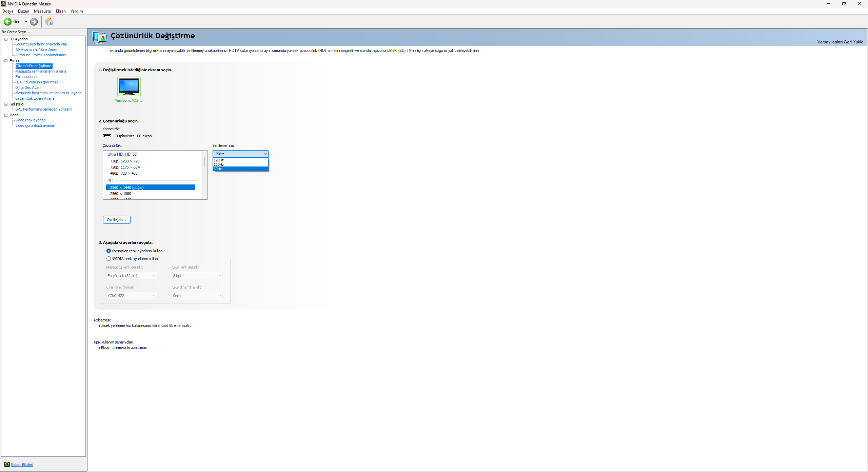Open the Ekran menu
The width and height of the screenshot is (868, 472).
pos(61,11)
